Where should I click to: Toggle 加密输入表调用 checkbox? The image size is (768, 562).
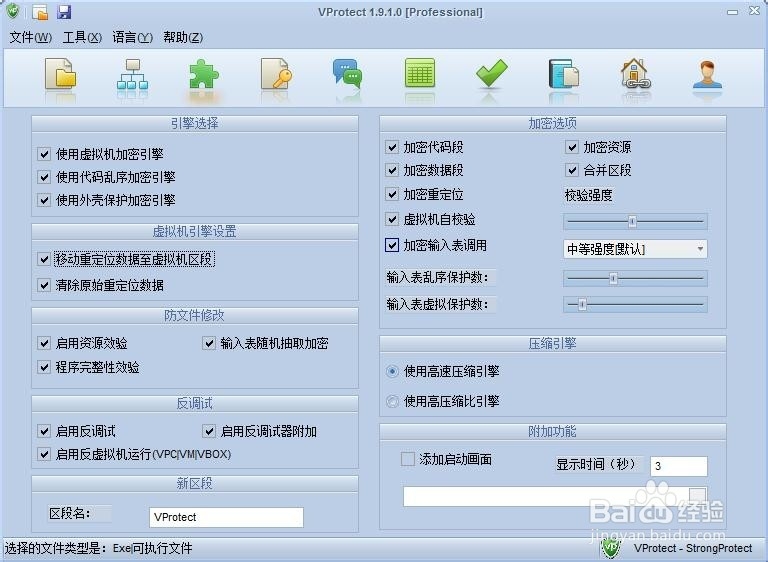392,245
